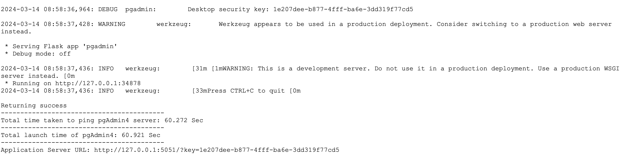Click the '[31m' escape code text

[x=199, y=69]
